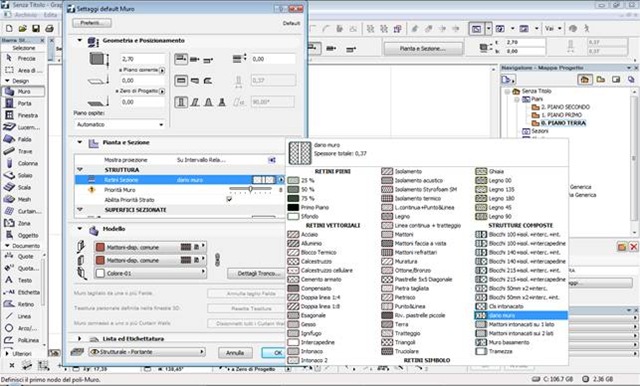Screen dimensions: 640x386
Task: Click the Pianta e Sezione button
Action: [x=423, y=49]
